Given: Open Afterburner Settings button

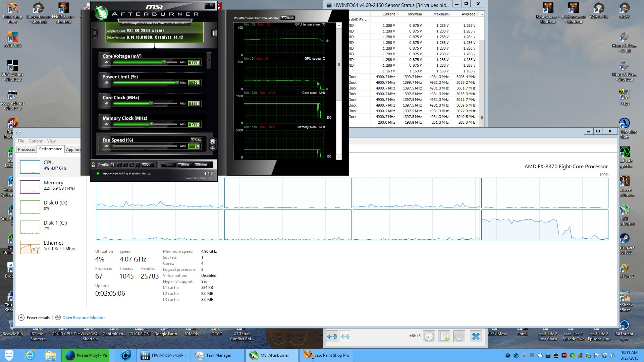Looking at the screenshot, I should click(x=202, y=165).
